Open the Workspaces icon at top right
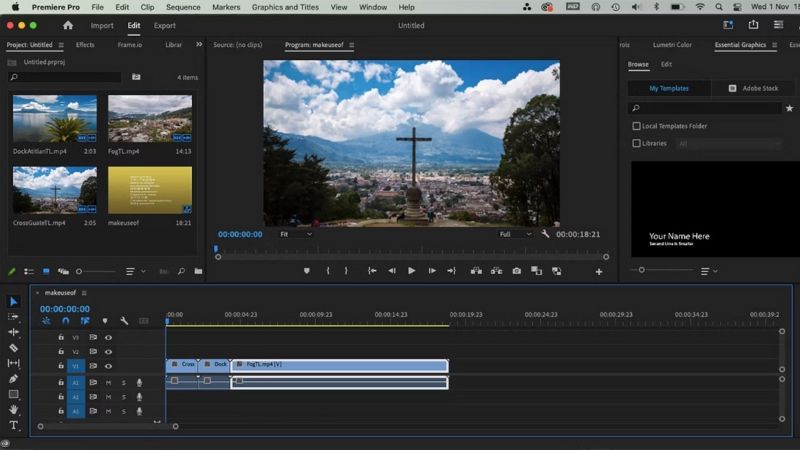Image resolution: width=800 pixels, height=450 pixels. pyautogui.click(x=728, y=24)
